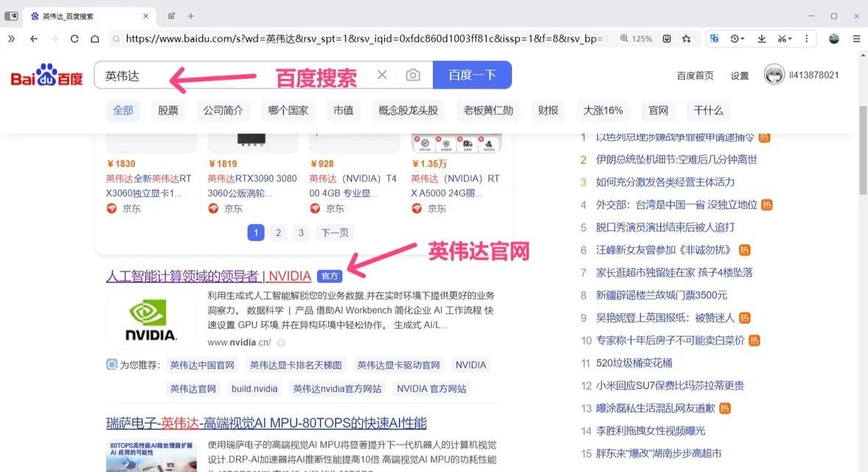The height and width of the screenshot is (472, 868).
Task: Click 下一页 in product pagination
Action: tap(335, 232)
